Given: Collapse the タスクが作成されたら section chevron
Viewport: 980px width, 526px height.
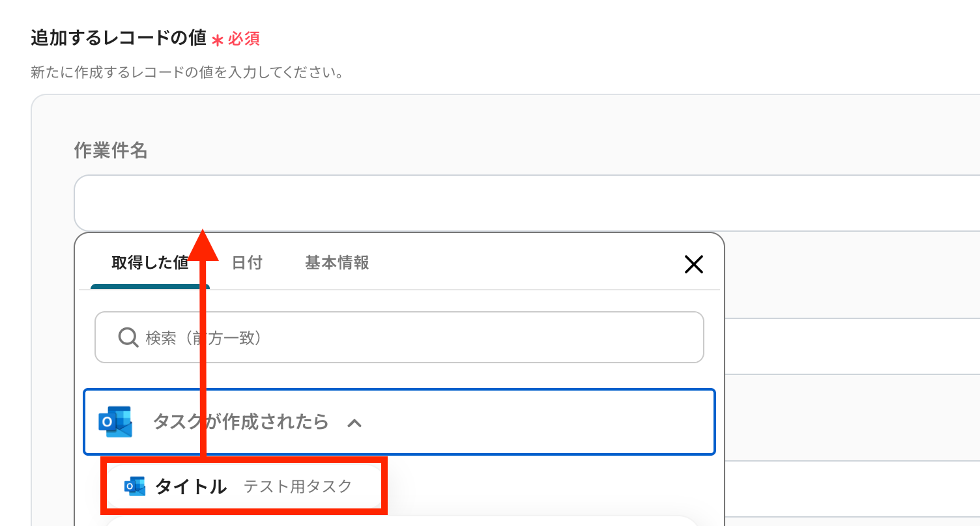Looking at the screenshot, I should [x=354, y=423].
